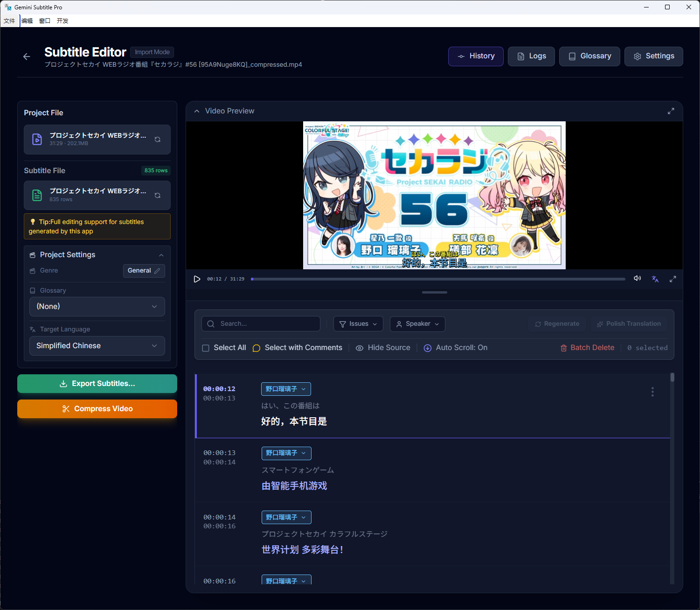Collapse the Video Preview section
Screen dimensions: 700x610
(197, 111)
